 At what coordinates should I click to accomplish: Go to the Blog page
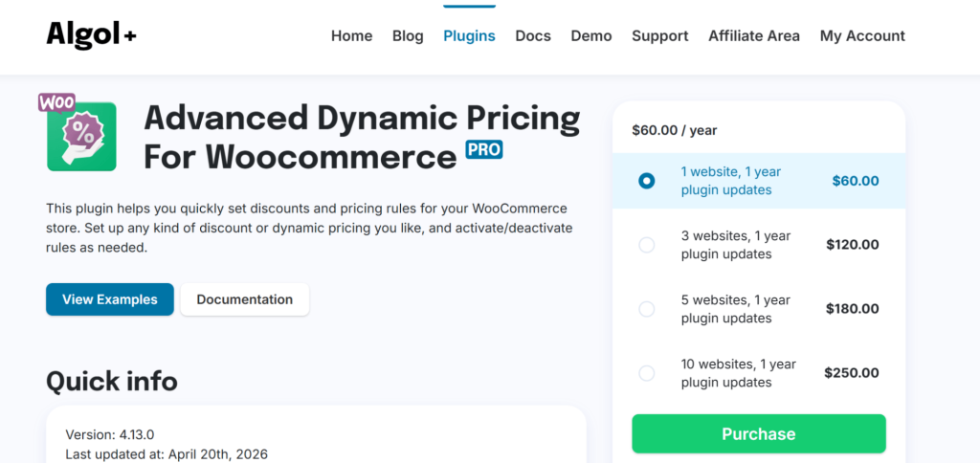click(408, 36)
